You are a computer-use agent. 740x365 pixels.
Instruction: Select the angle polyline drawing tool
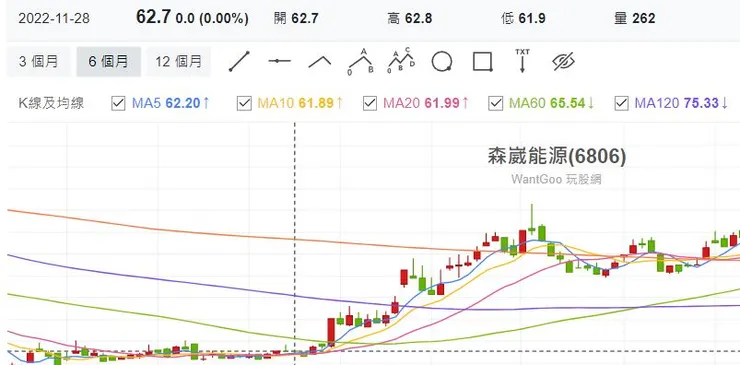[320, 61]
